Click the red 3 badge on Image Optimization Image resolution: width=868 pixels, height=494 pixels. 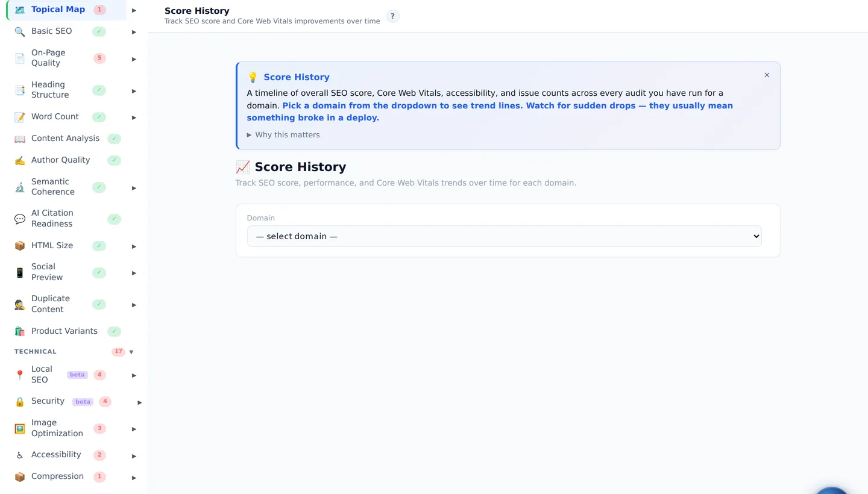(99, 428)
